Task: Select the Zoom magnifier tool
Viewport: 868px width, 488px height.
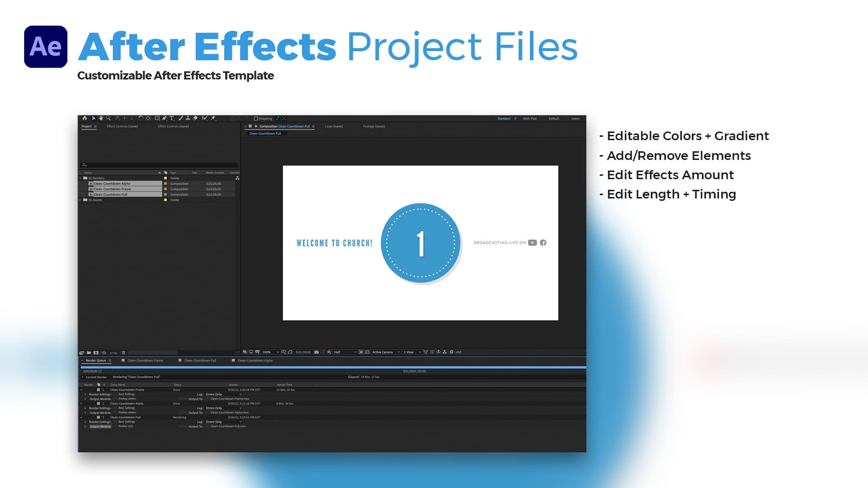Action: pos(108,118)
